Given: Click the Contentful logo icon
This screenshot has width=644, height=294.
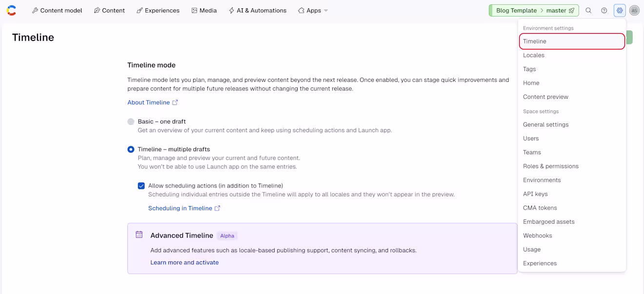Looking at the screenshot, I should click(11, 10).
